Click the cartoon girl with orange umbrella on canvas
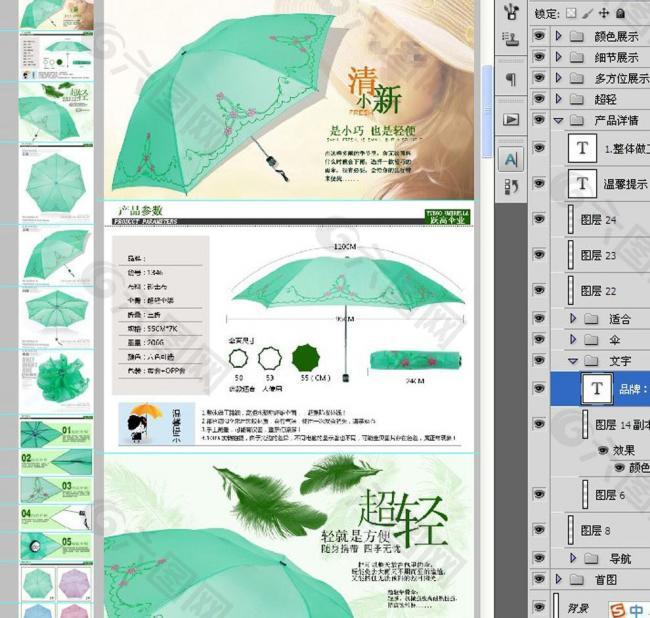Viewport: 650px width, 618px height. [x=144, y=423]
